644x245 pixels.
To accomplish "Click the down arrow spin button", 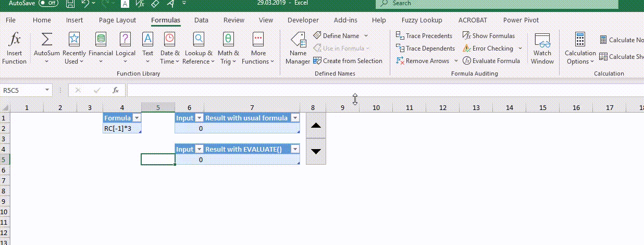I will coord(316,151).
